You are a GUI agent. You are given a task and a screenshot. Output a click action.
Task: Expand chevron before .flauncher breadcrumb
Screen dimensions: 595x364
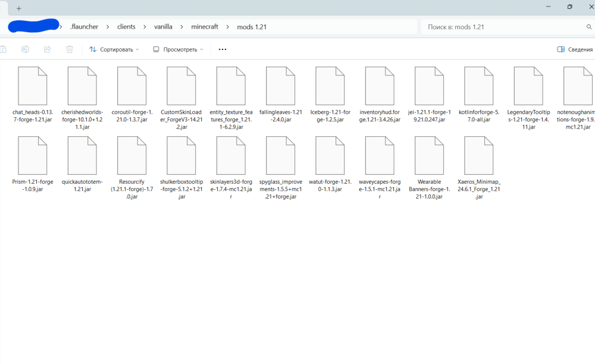coord(61,27)
